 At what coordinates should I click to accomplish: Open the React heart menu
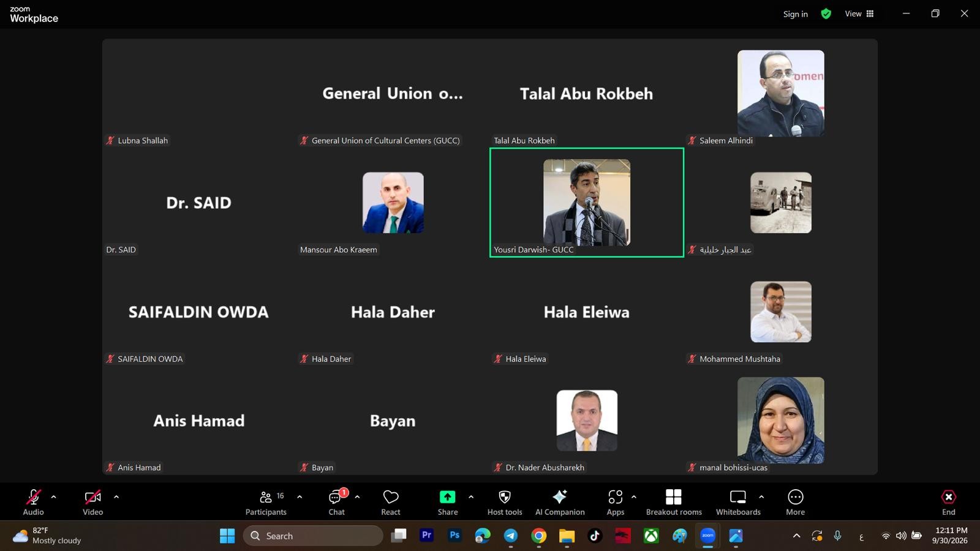391,502
